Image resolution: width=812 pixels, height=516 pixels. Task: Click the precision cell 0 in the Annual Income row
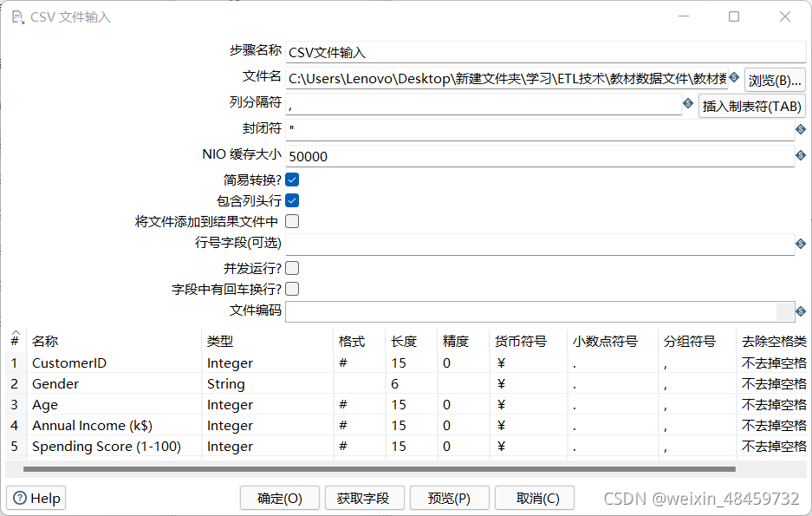(464, 425)
